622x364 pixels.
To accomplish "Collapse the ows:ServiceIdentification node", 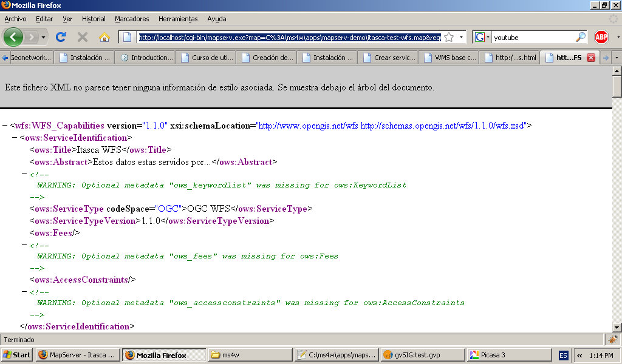I will (15, 138).
